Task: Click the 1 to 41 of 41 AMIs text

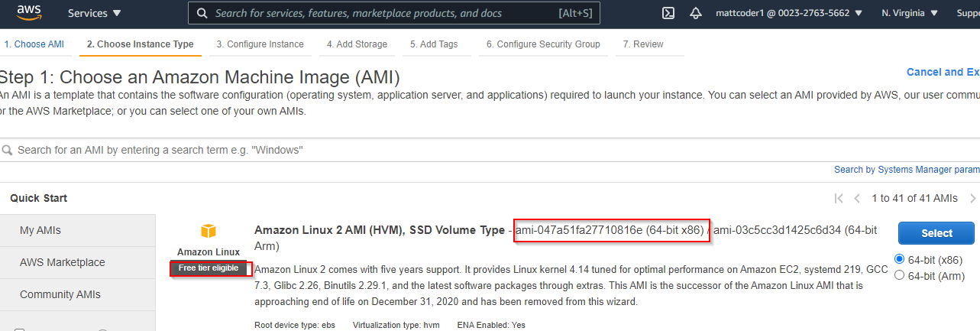Action: (x=914, y=198)
